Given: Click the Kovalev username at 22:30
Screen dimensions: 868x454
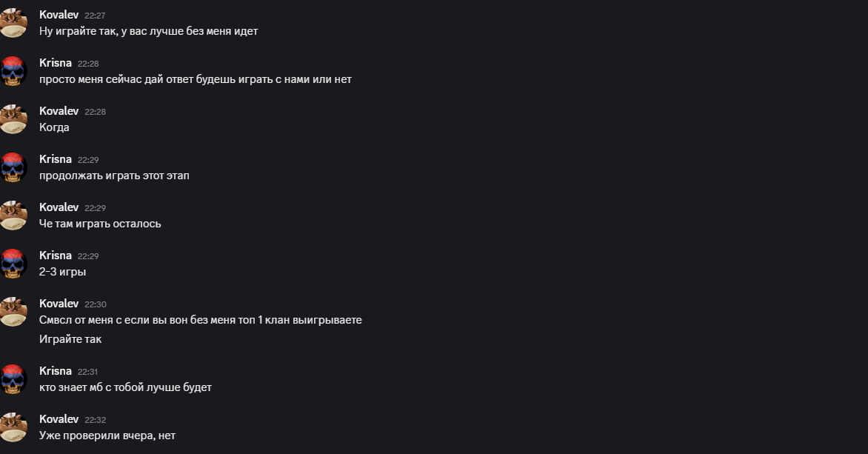Looking at the screenshot, I should click(59, 304).
